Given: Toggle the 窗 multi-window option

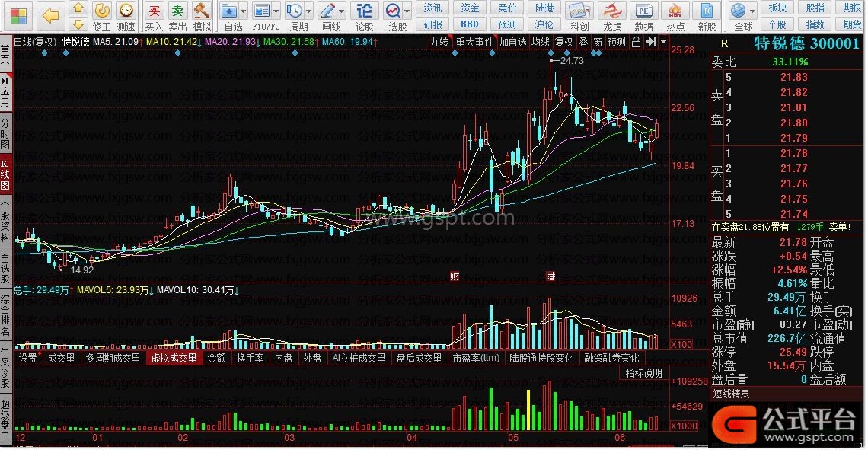Looking at the screenshot, I should pos(598,42).
